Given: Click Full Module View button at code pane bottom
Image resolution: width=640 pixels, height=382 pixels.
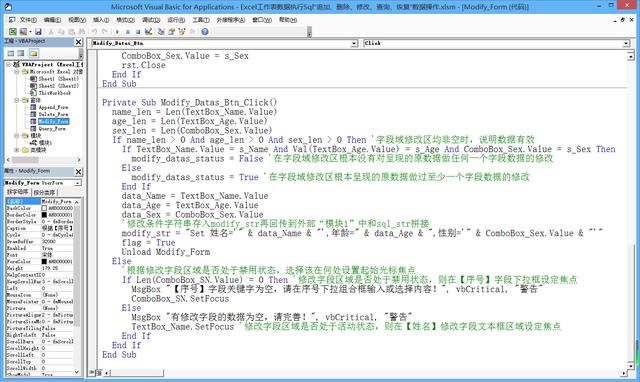Looking at the screenshot, I should [x=98, y=373].
